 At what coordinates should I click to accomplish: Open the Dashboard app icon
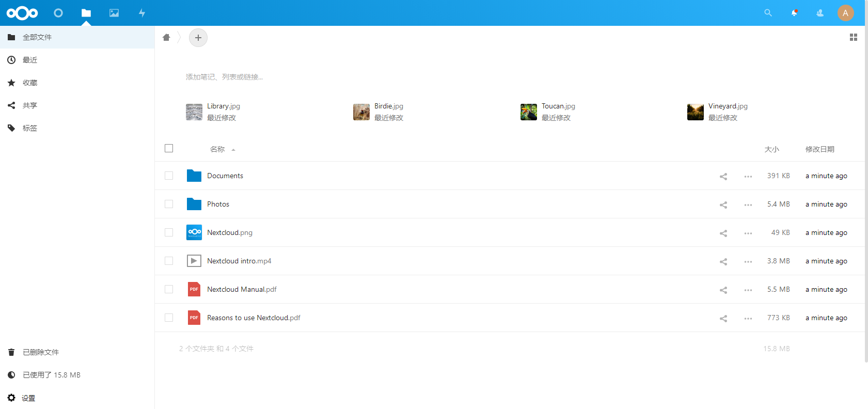tap(58, 13)
